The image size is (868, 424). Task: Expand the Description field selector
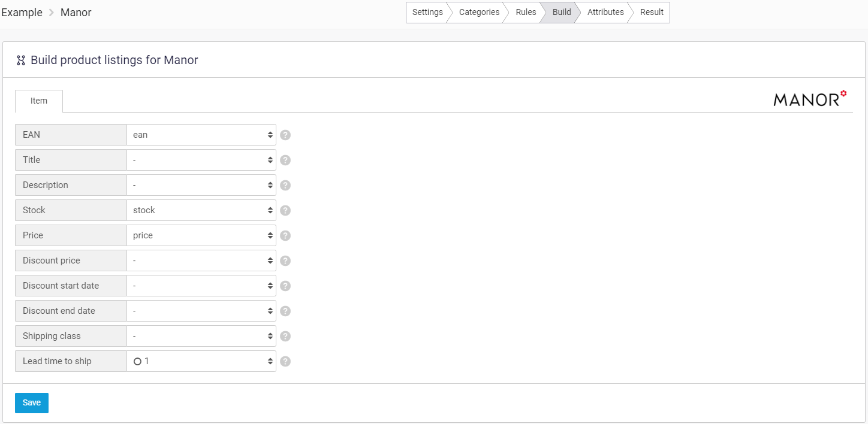pyautogui.click(x=201, y=185)
